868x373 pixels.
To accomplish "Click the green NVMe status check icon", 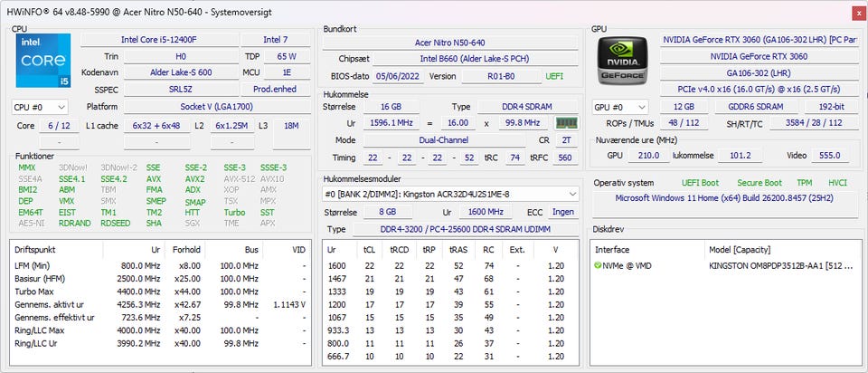I will (x=598, y=266).
